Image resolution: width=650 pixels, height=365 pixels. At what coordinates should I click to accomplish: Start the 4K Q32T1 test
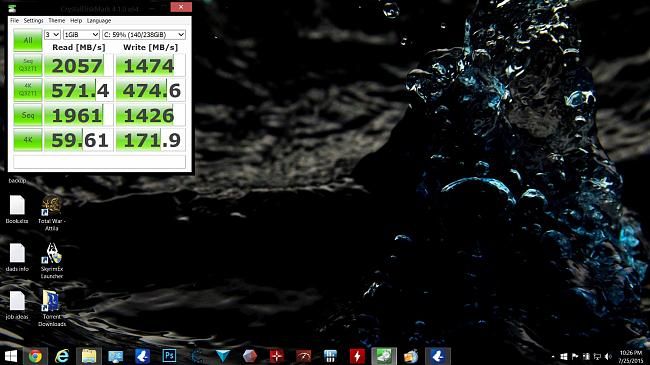click(28, 90)
